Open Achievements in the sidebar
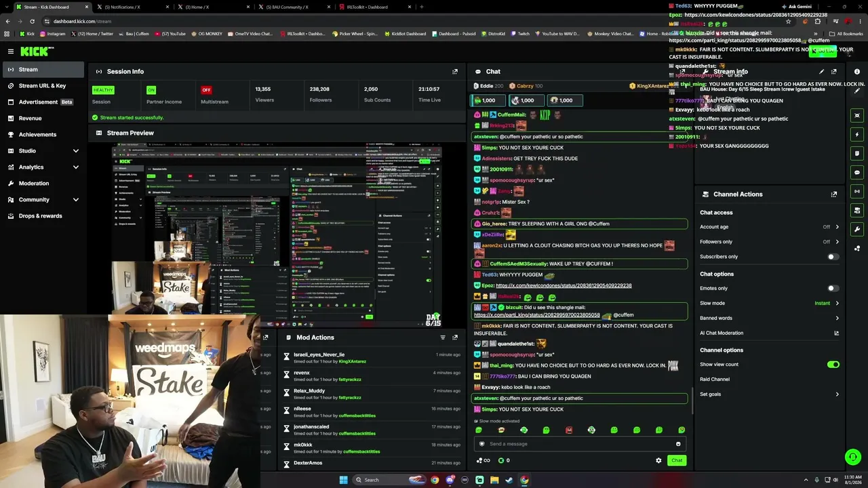This screenshot has width=868, height=488. click(43, 134)
